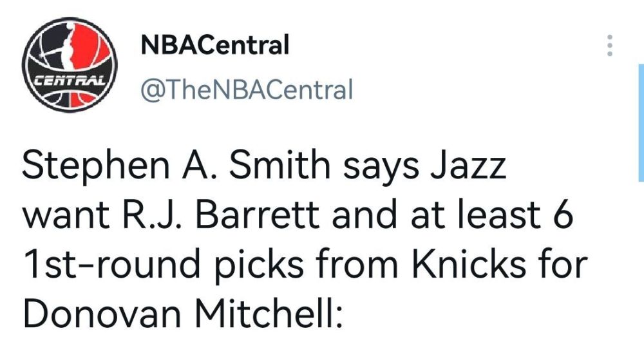This screenshot has height=344, width=644.
Task: Click "Donovan Mitchell:" in the tweet
Action: (183, 312)
